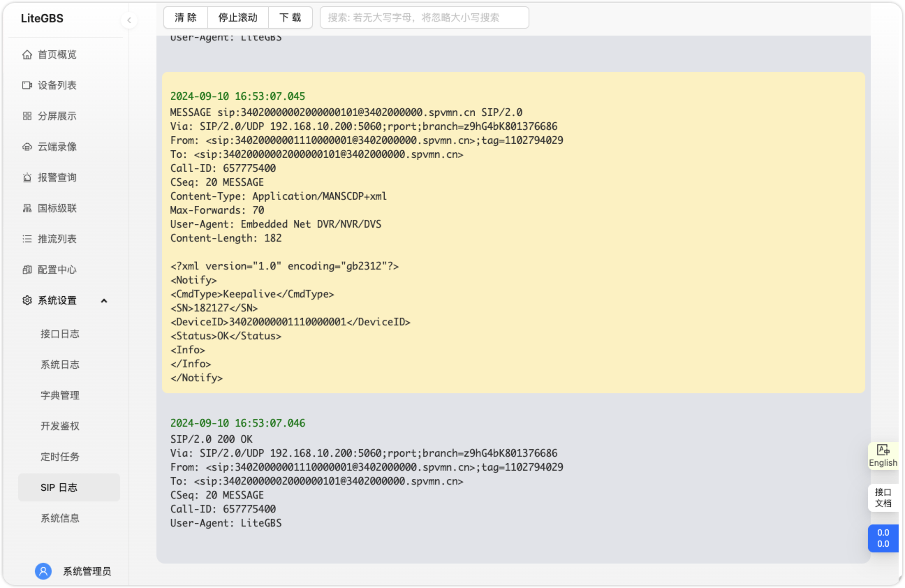Click 'Max-Forwards: 70' line
905x588 pixels.
pyautogui.click(x=217, y=210)
